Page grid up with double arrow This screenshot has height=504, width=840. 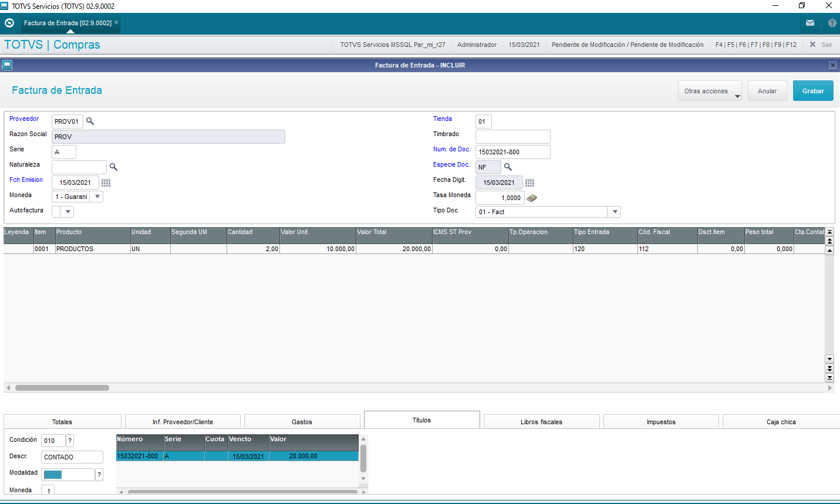pos(829,241)
